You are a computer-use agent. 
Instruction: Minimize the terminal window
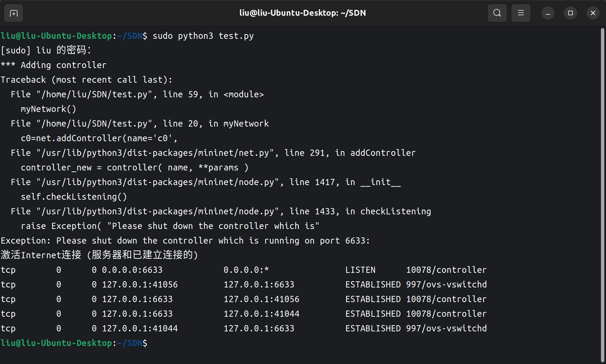548,13
